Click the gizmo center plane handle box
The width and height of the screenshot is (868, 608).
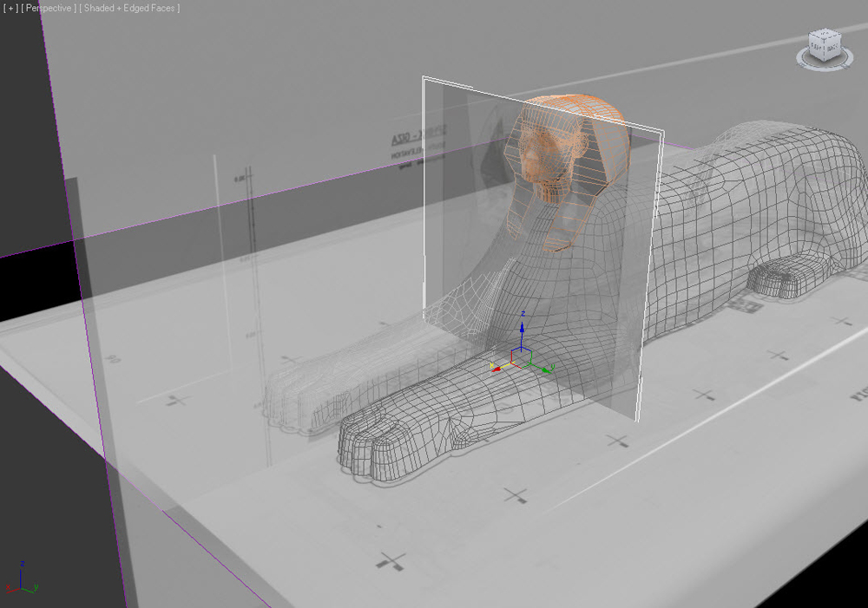coord(522,357)
